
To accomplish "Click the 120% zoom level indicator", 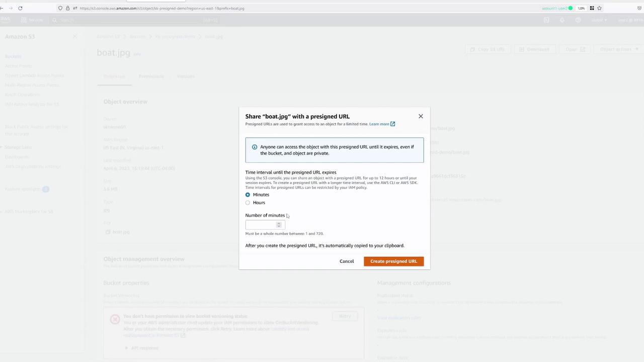I will point(581,8).
